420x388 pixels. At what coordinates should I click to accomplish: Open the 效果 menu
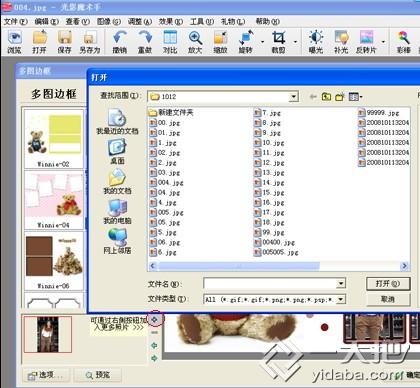pyautogui.click(x=171, y=22)
